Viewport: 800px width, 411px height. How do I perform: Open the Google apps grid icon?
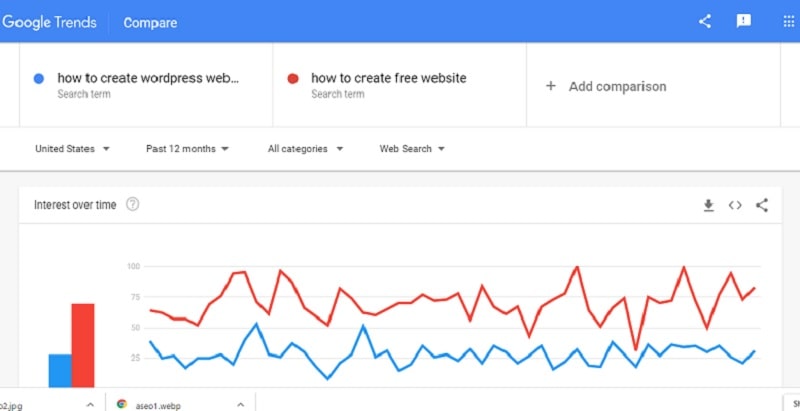click(788, 21)
